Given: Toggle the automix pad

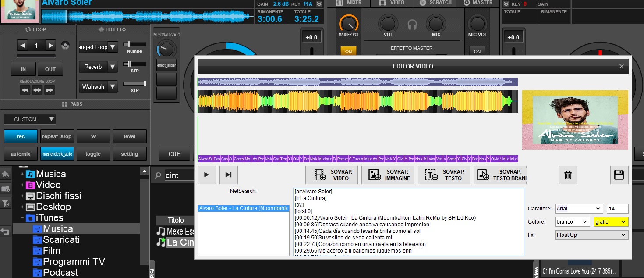Looking at the screenshot, I should 21,154.
